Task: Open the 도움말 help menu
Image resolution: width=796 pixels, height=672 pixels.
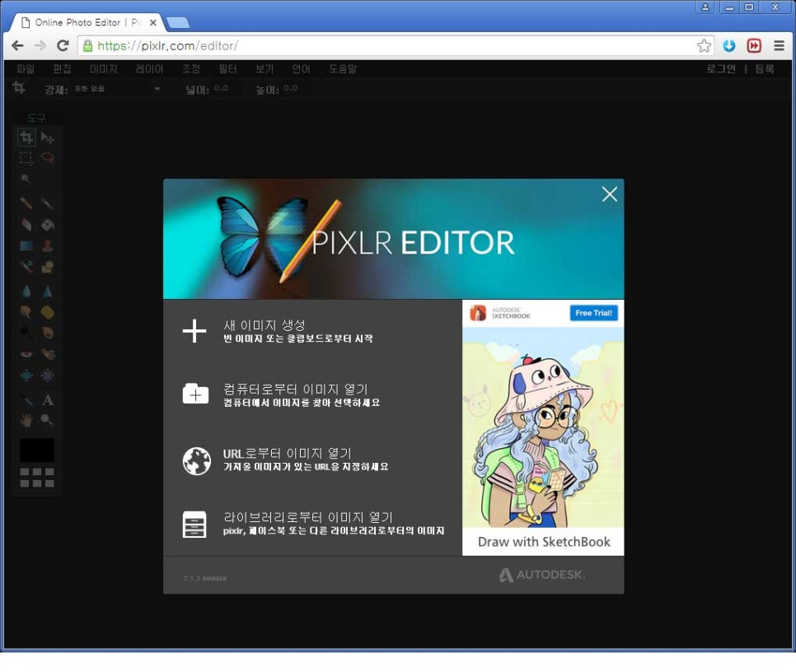Action: point(343,69)
